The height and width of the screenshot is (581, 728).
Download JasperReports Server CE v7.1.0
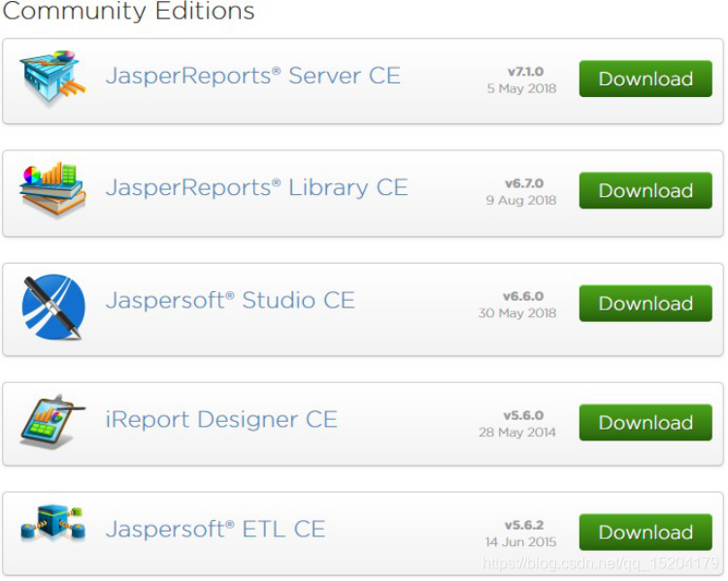[645, 79]
